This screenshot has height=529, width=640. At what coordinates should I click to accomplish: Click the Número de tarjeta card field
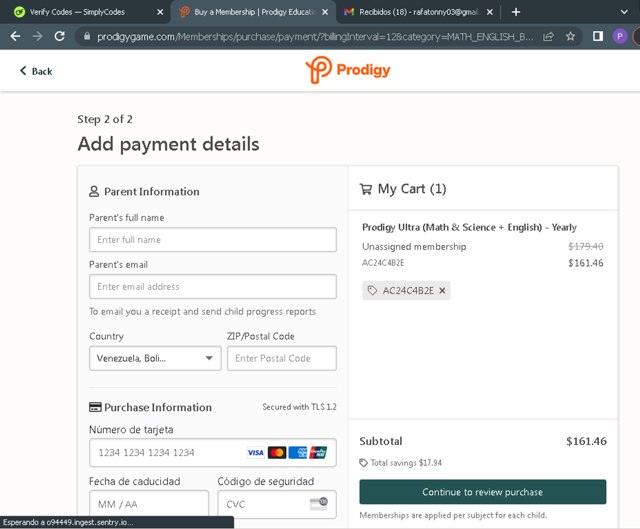pyautogui.click(x=165, y=453)
